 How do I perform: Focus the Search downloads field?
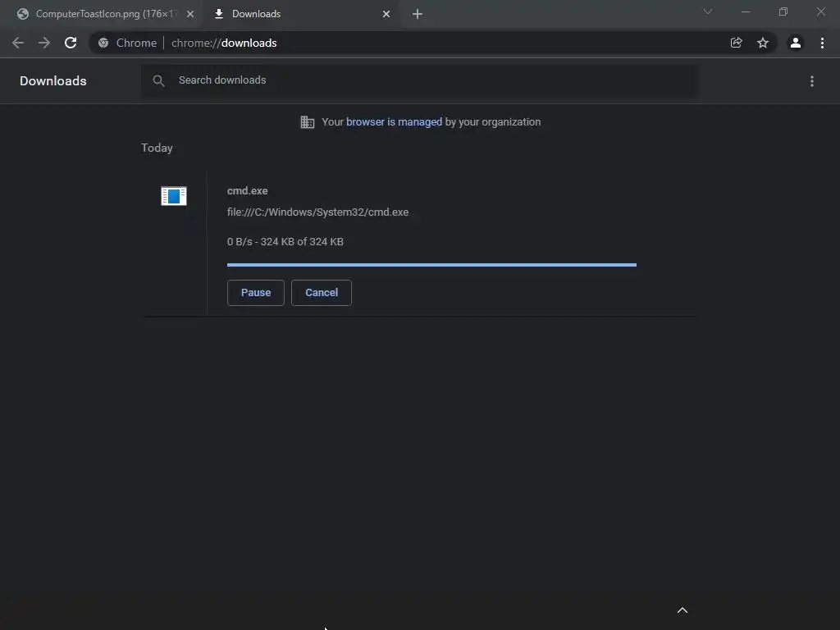tap(419, 81)
